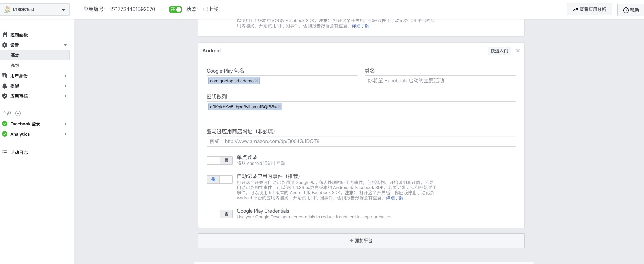Open Analytics product in sidebar
Screen dimensions: 644x264
(x=20, y=134)
